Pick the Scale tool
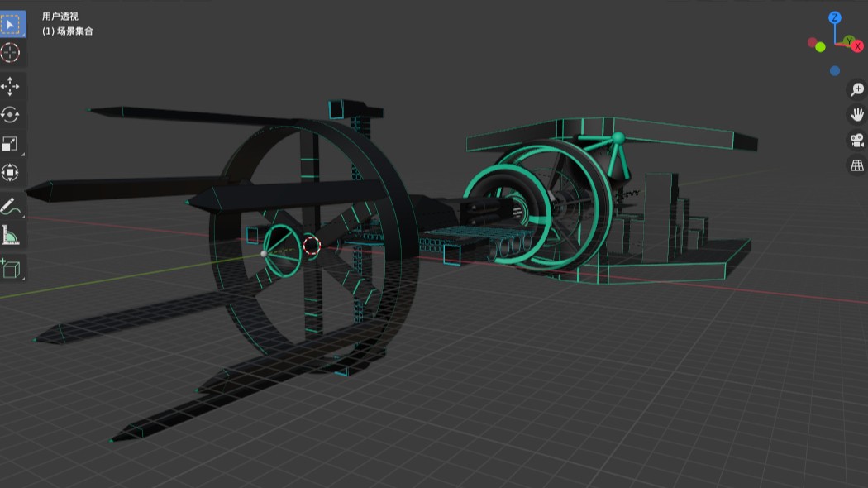 pos(11,144)
